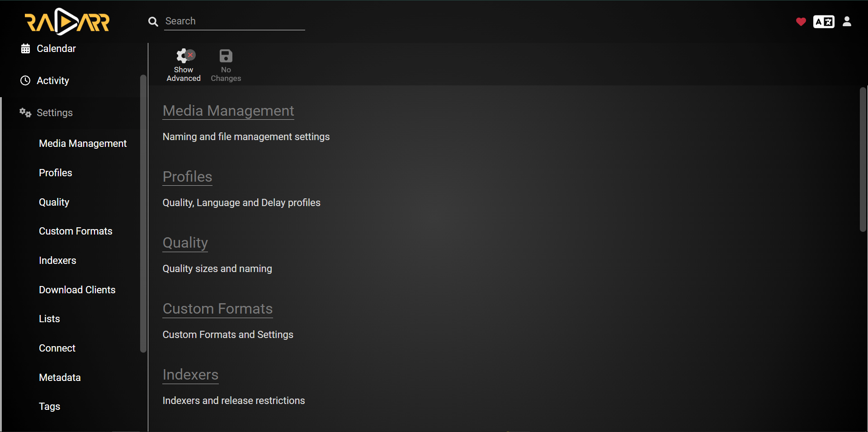
Task: Focus the Search input field
Action: [x=235, y=21]
